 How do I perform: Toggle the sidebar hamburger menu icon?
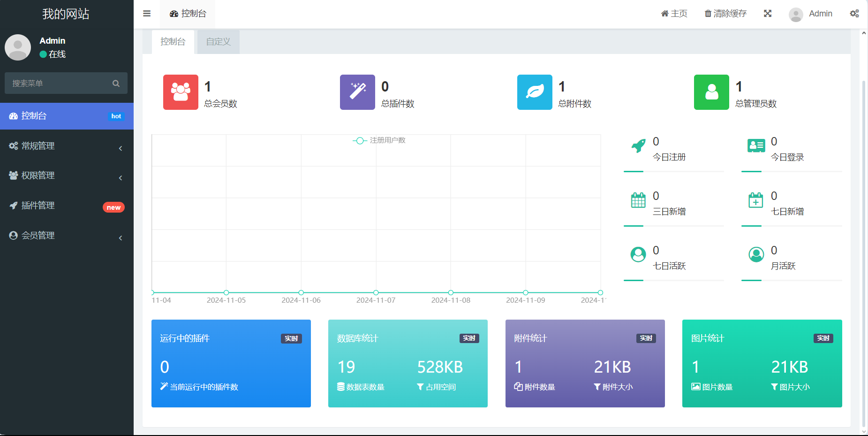tap(147, 14)
